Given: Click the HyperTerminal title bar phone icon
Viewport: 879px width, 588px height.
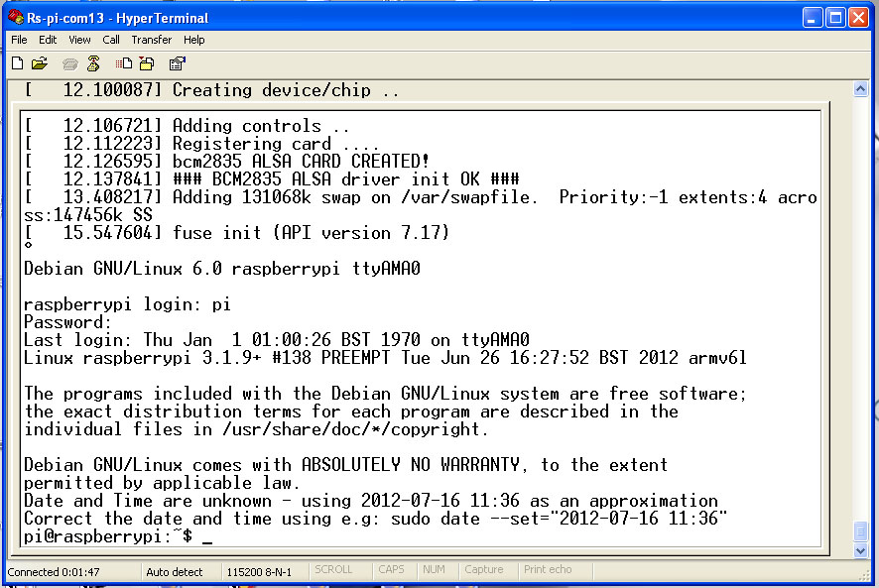Looking at the screenshot, I should pyautogui.click(x=16, y=17).
